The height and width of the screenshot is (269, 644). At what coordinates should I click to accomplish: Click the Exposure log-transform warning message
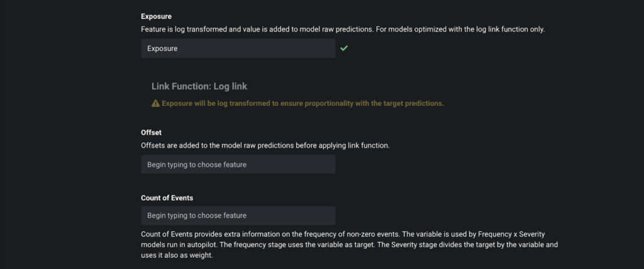pos(303,104)
